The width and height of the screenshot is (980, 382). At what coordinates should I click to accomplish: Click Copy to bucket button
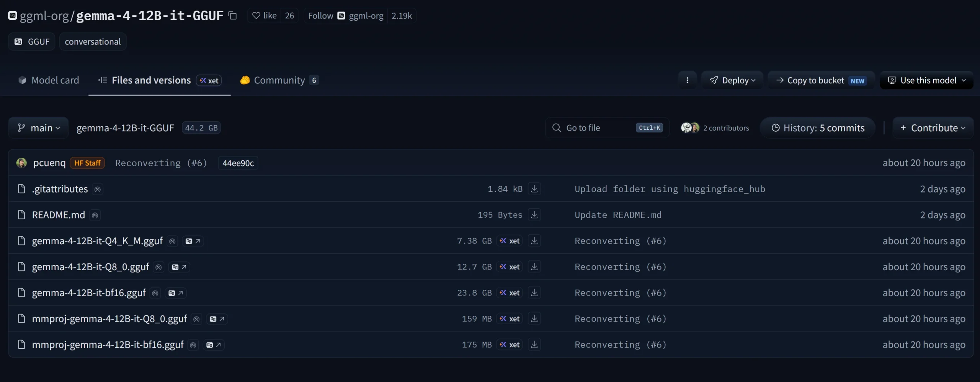(x=821, y=80)
